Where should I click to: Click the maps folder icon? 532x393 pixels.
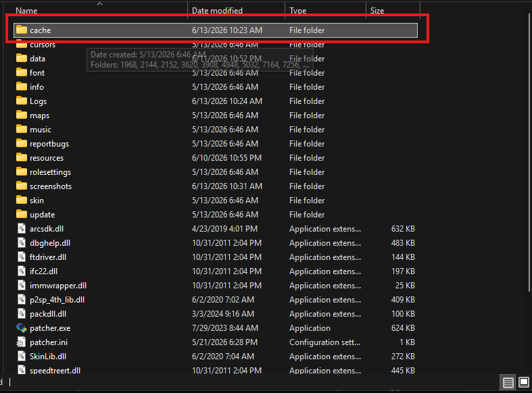[22, 115]
